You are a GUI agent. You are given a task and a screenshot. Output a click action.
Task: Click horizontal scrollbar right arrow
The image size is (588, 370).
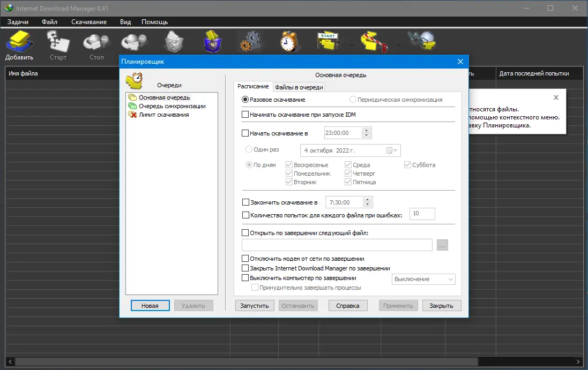[x=578, y=362]
